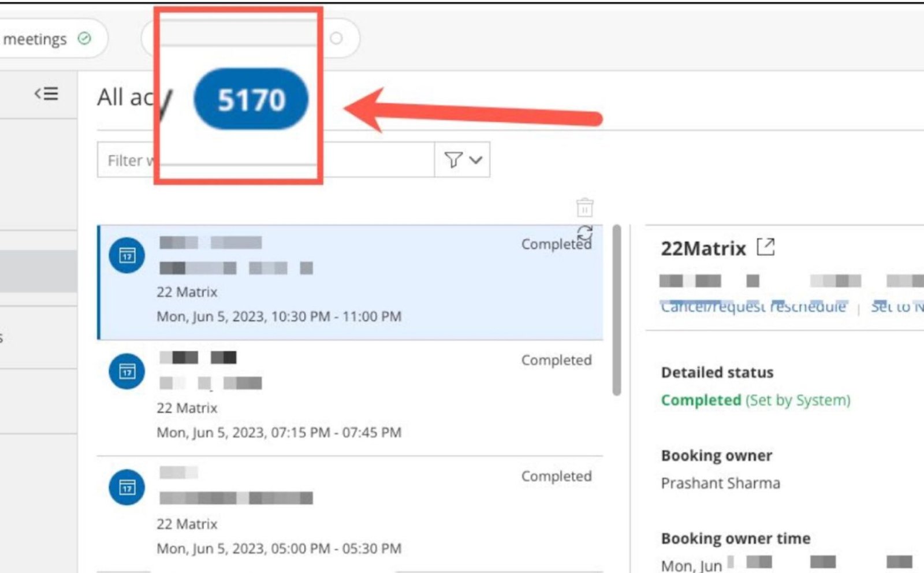
Task: Collapse the sidebar using the menu arrow icon
Action: click(x=46, y=94)
